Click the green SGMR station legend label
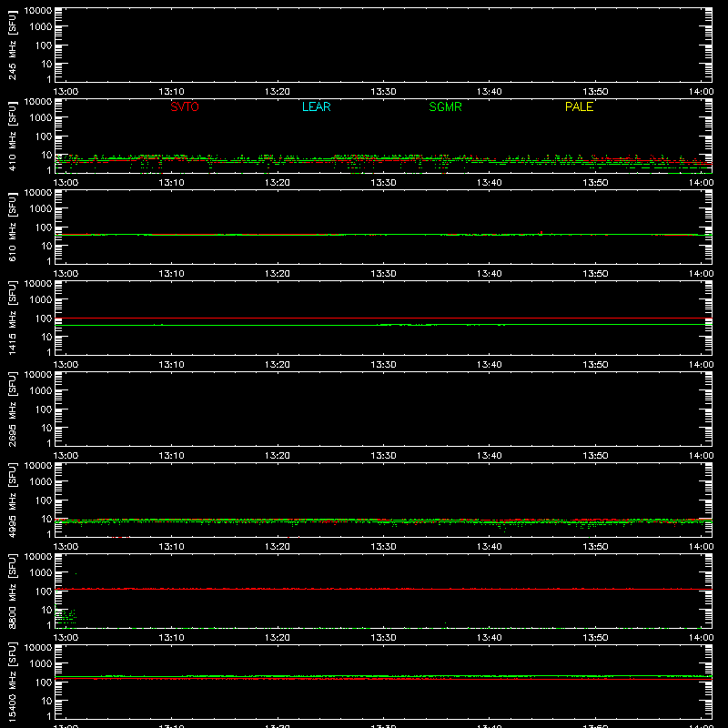The height and width of the screenshot is (728, 728). 445,106
